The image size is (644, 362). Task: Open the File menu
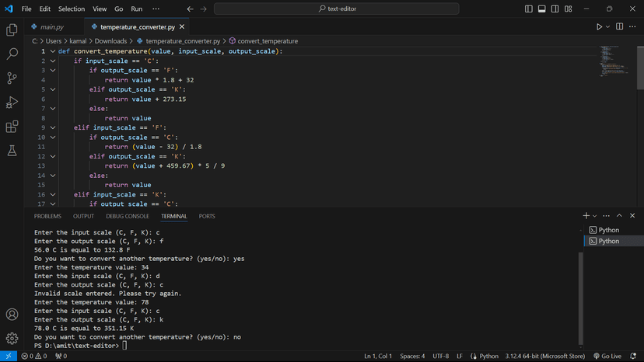(x=26, y=9)
